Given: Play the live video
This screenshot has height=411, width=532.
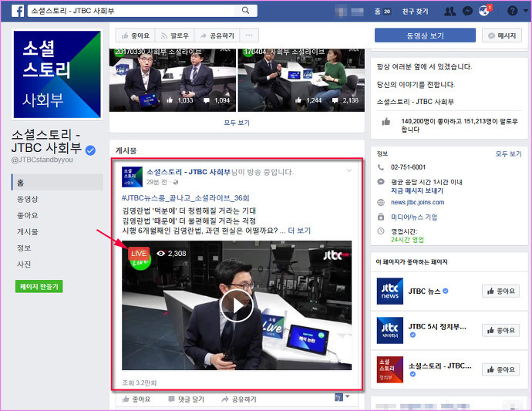Looking at the screenshot, I should point(237,306).
